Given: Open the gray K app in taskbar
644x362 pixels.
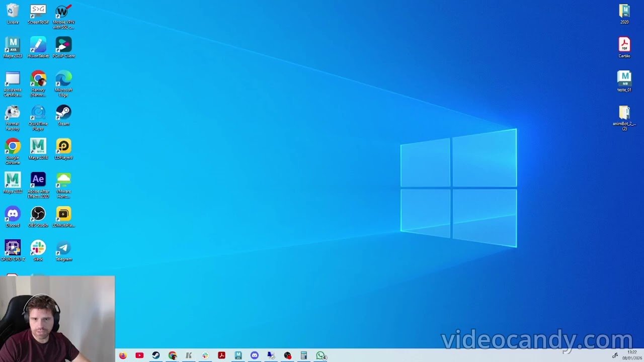Looking at the screenshot, I should (x=189, y=355).
